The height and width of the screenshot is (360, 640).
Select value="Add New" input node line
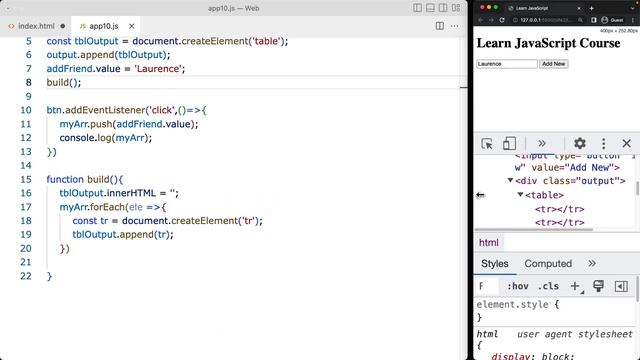click(x=567, y=167)
